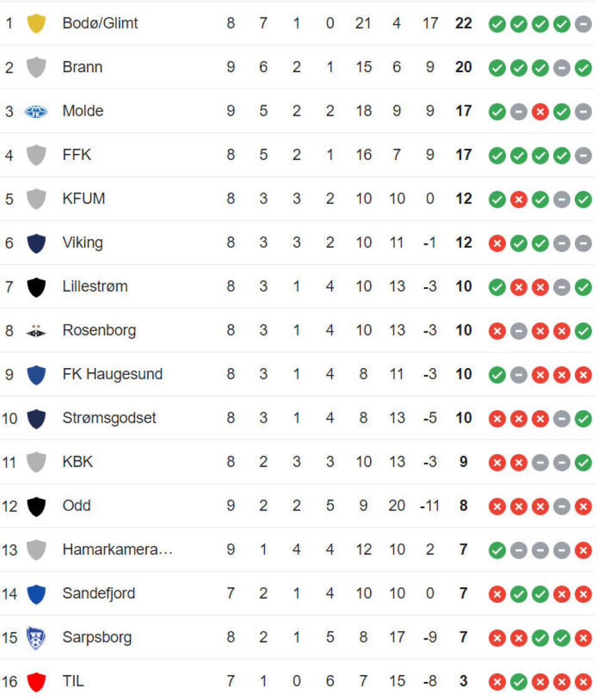The height and width of the screenshot is (700, 598).
Task: Click Bodø/Glimt's 22 points value
Action: 463,24
